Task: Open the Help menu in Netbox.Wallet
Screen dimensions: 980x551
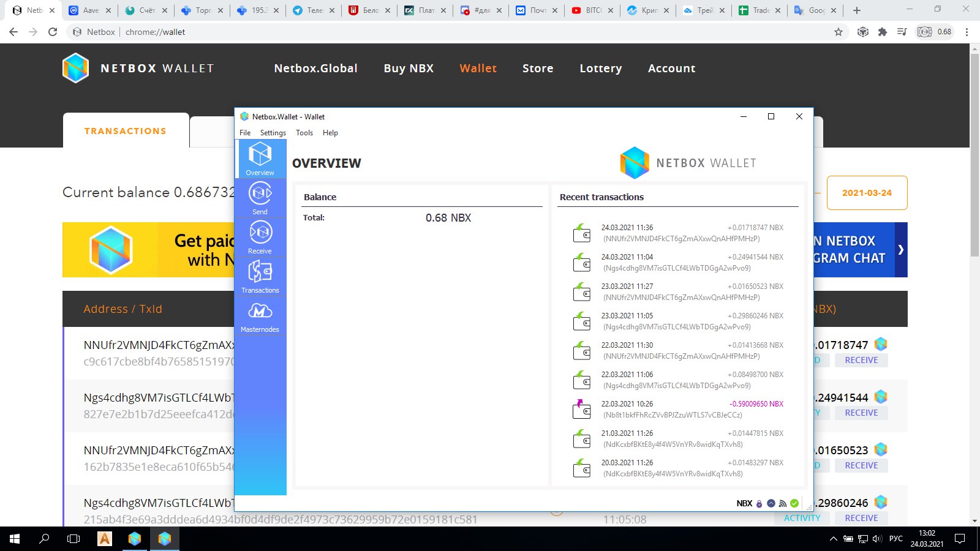Action: [x=330, y=133]
